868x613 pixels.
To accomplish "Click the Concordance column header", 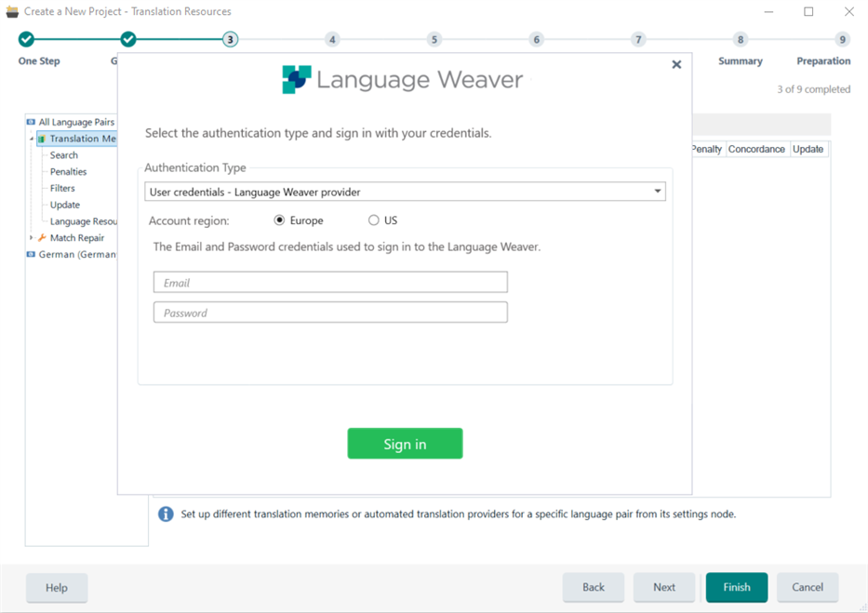I will [x=756, y=150].
